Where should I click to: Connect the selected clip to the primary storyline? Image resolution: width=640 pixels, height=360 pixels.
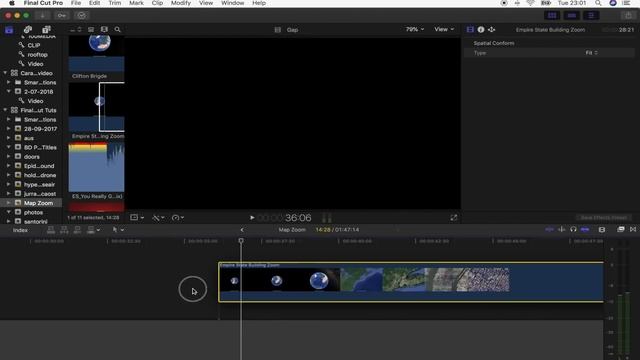click(x=51, y=230)
